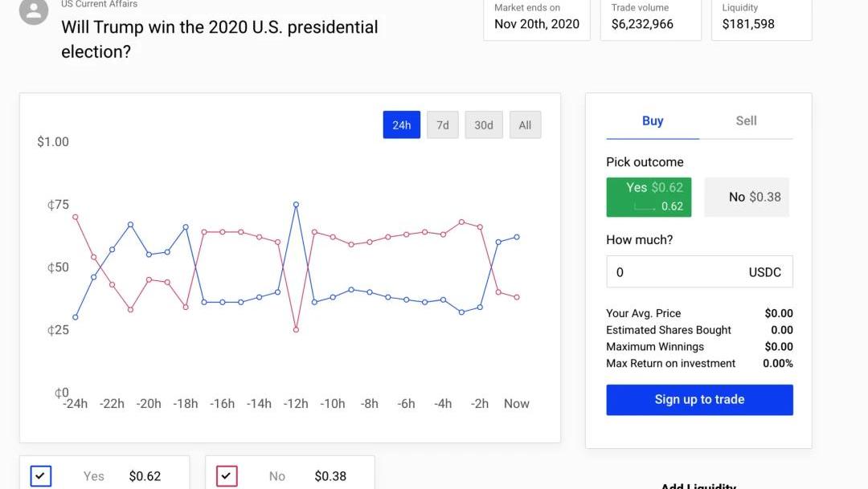This screenshot has width=868, height=489.
Task: Select the 24h chart range
Action: coord(401,125)
